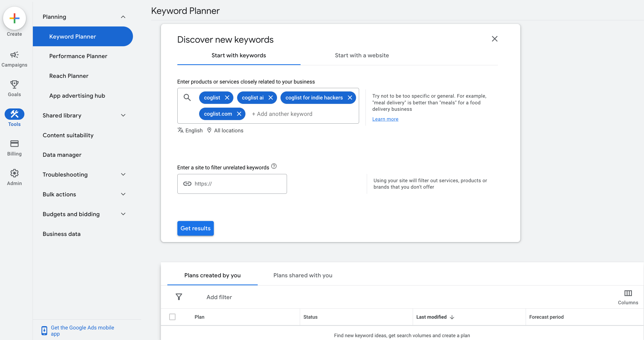Remove coglist for indie hackers chip
The image size is (644, 340).
point(350,98)
